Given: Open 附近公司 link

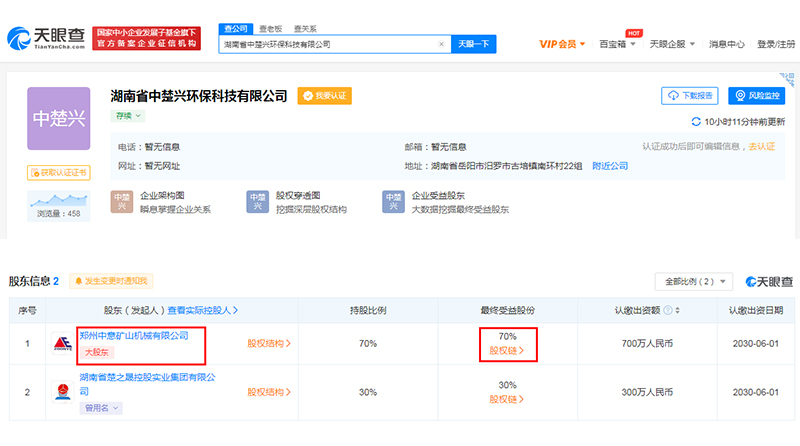Looking at the screenshot, I should click(610, 166).
